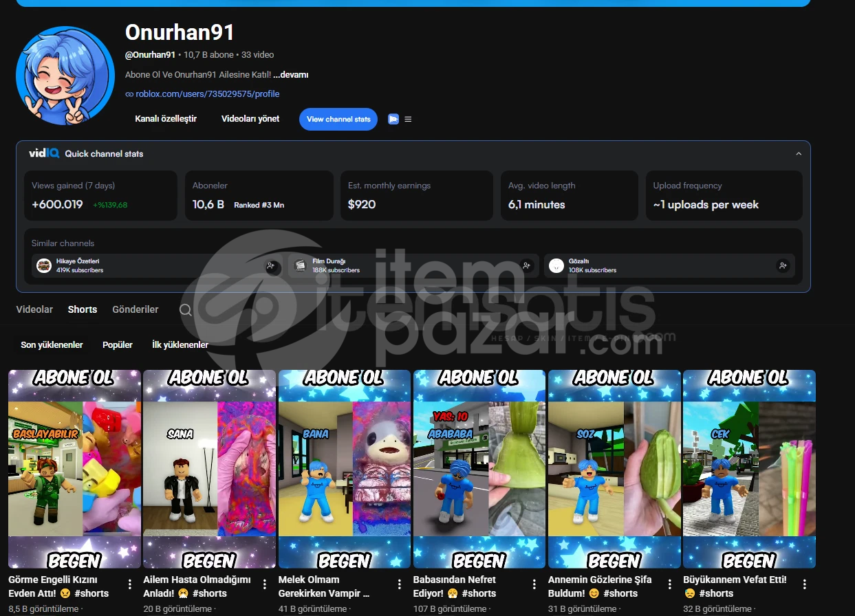The height and width of the screenshot is (616, 855).
Task: Open the Babasından Nefret Ediyor short thumbnail
Action: tap(479, 469)
